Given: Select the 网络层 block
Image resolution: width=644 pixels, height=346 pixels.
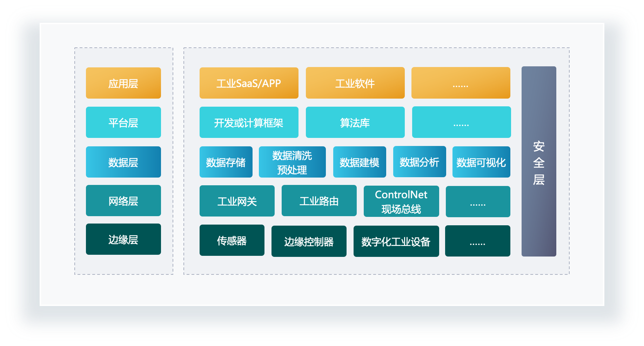Looking at the screenshot, I should pos(123,201).
